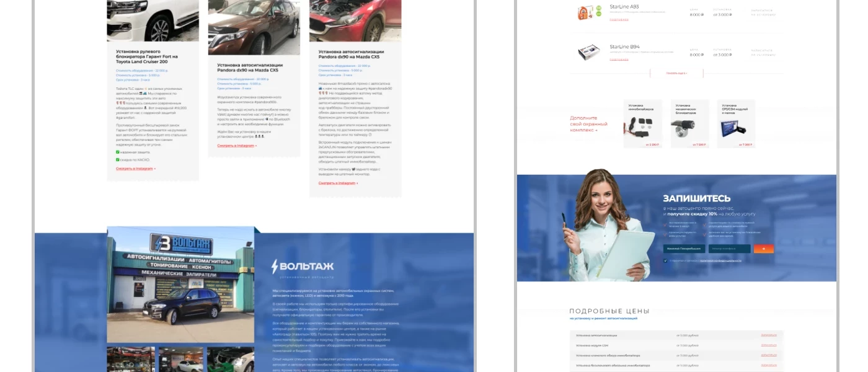868x372 pixels.
Task: Expand the list with "Показать ещё"
Action: (676, 73)
